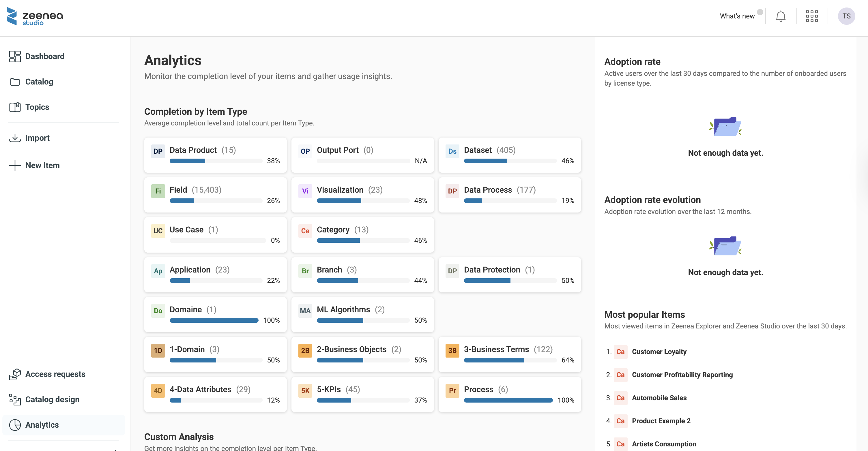Create a New Item
Viewport: 868px width, 451px height.
coord(42,166)
